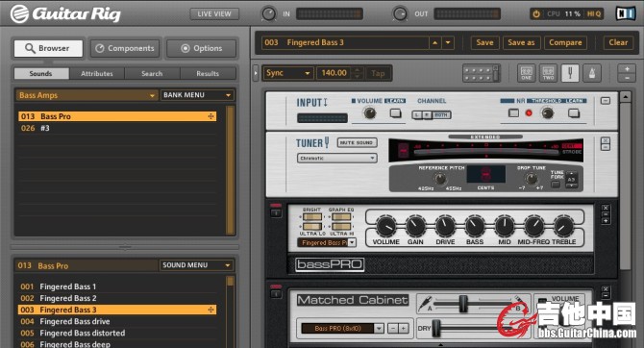The width and height of the screenshot is (644, 348).
Task: Minimize the Input module
Action: coord(606,101)
